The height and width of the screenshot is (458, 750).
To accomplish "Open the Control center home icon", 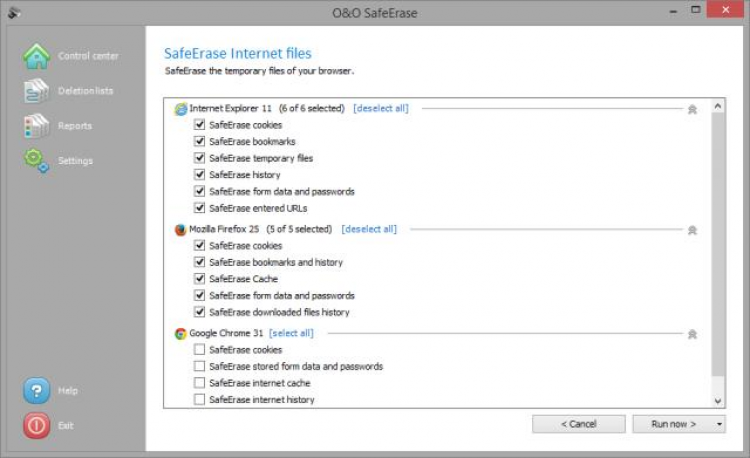I will click(x=36, y=56).
